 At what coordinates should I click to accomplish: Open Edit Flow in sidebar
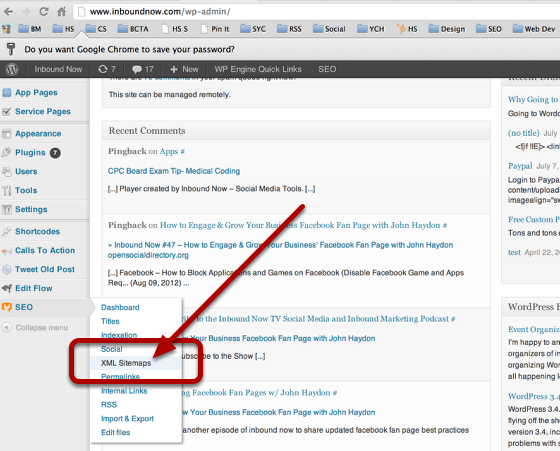point(34,288)
